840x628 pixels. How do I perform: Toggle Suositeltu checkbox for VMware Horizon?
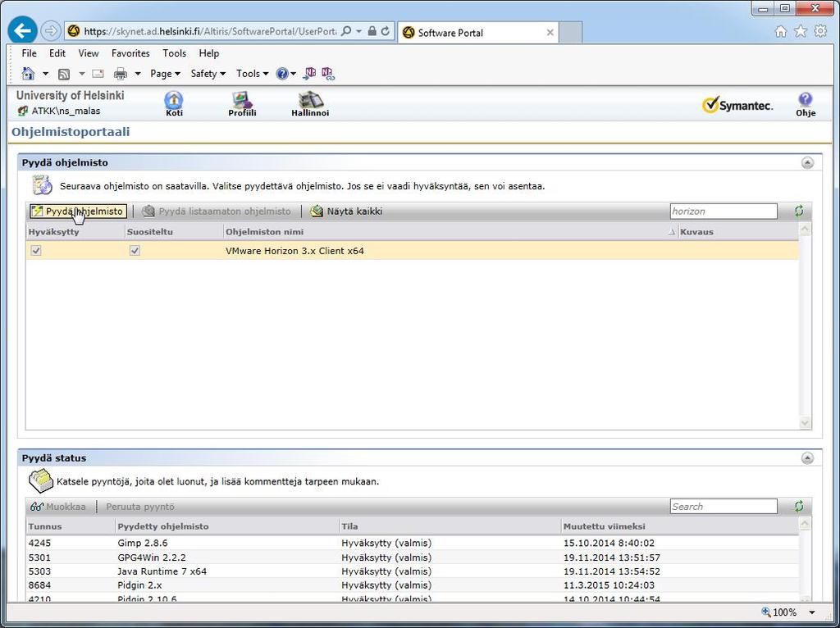coord(135,251)
